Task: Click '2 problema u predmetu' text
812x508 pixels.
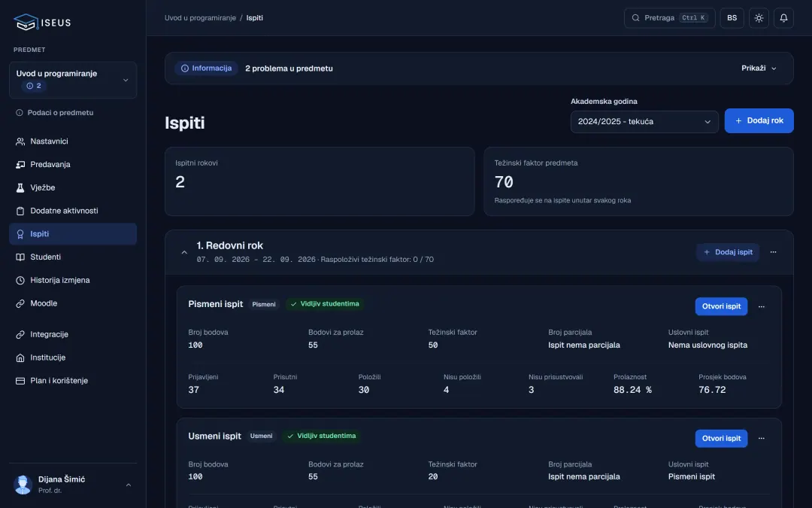Action: coord(289,68)
